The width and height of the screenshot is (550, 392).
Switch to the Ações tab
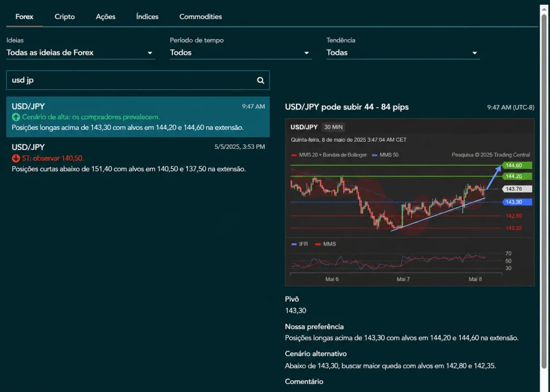point(106,17)
